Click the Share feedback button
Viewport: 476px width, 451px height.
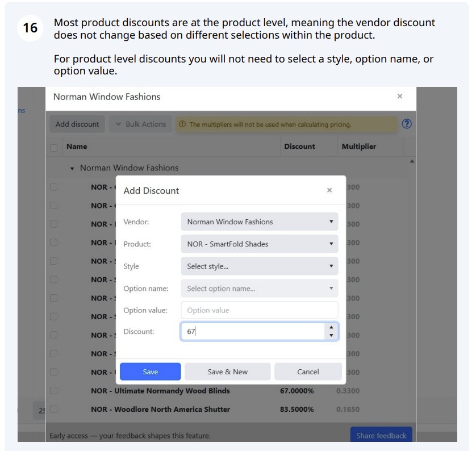tap(381, 435)
